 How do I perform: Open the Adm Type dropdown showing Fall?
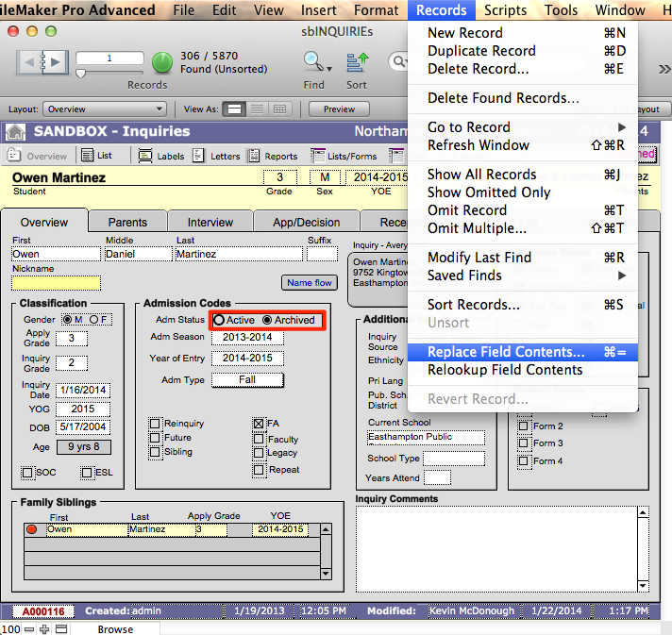pos(246,379)
